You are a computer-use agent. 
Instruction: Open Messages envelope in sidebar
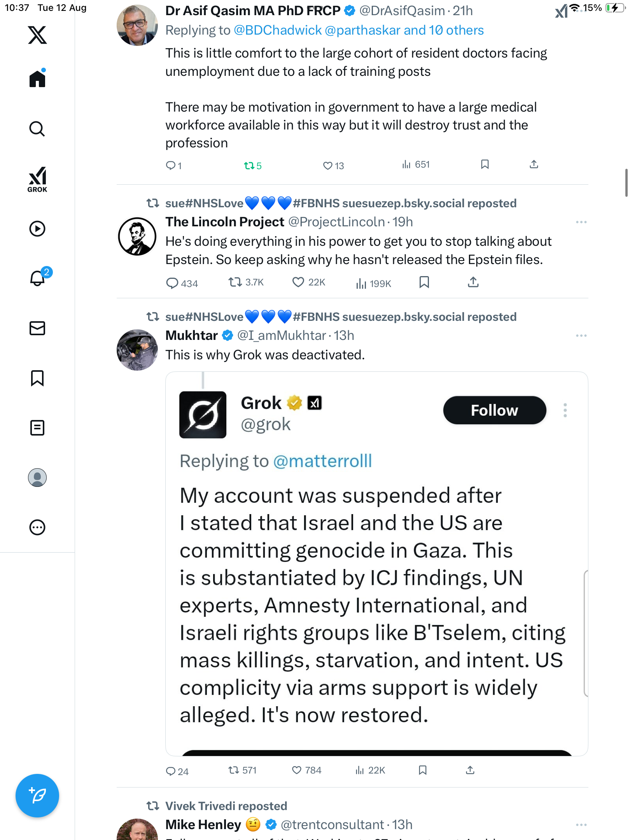(37, 328)
